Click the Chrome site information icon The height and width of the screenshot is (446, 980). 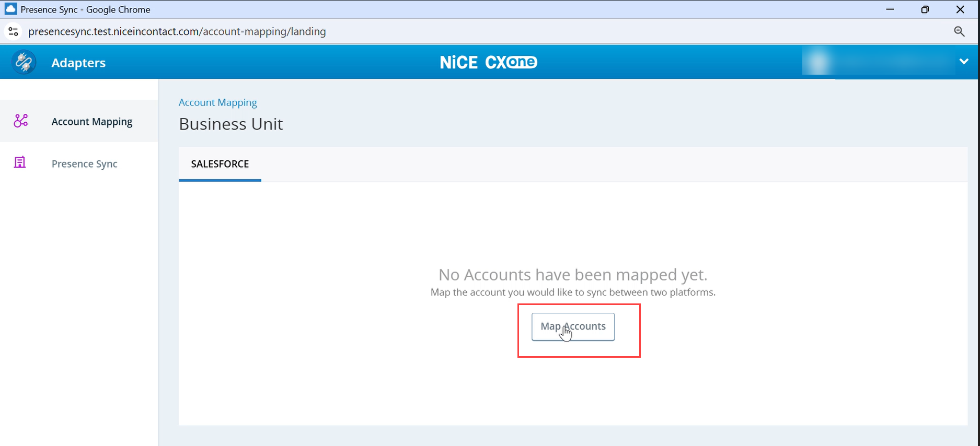14,32
